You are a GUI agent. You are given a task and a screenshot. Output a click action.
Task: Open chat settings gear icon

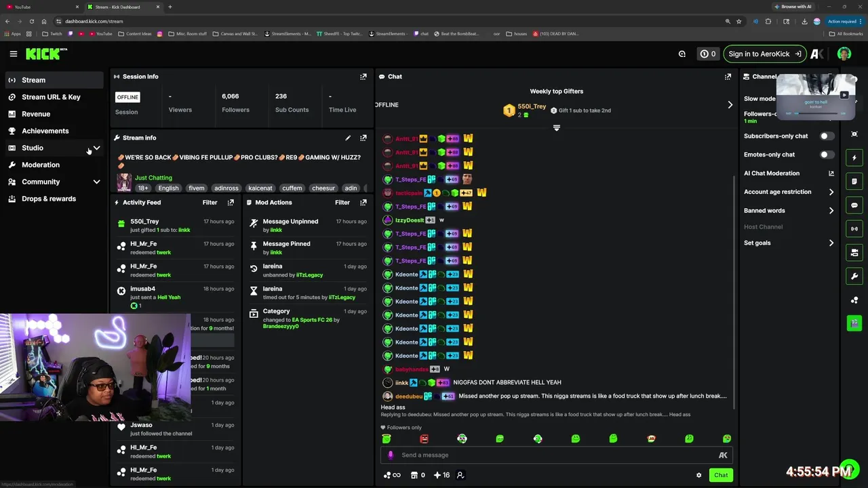point(698,475)
